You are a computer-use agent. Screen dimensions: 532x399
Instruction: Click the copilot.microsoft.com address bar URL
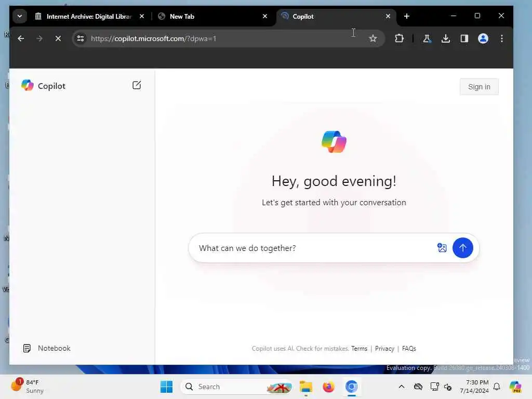(x=153, y=38)
